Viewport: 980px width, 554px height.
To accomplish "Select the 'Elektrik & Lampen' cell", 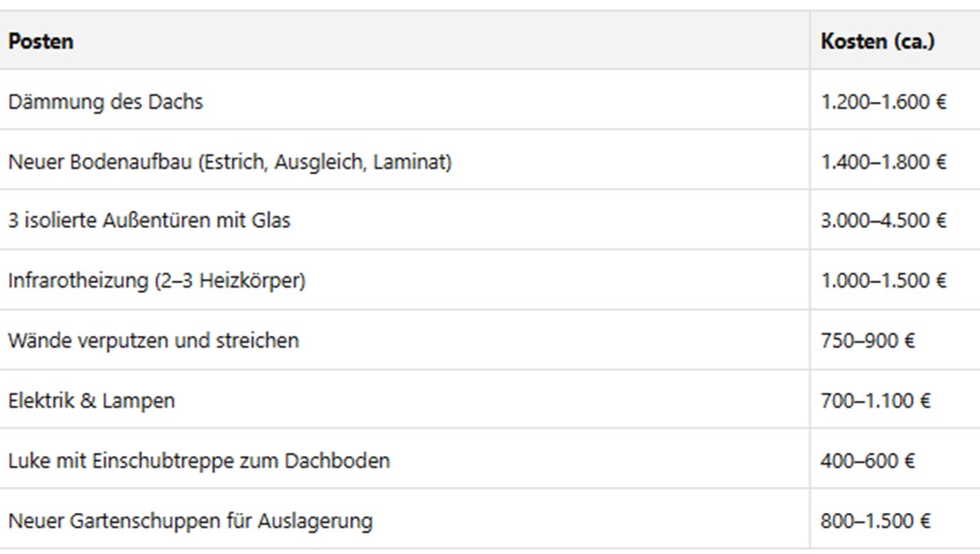I will coord(91,401).
